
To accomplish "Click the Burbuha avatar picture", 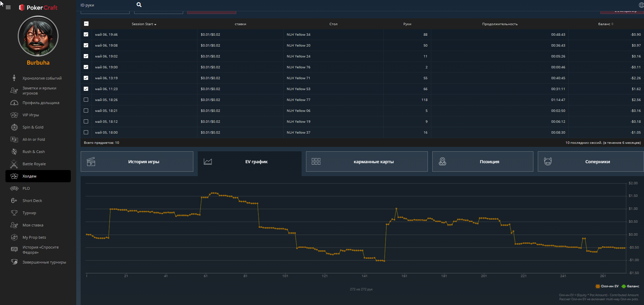I will pos(38,36).
